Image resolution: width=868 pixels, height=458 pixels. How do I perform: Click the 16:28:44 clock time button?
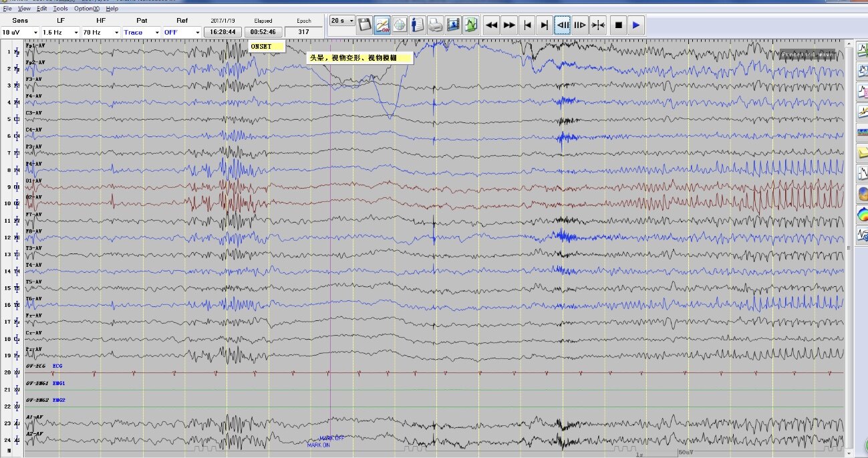223,32
